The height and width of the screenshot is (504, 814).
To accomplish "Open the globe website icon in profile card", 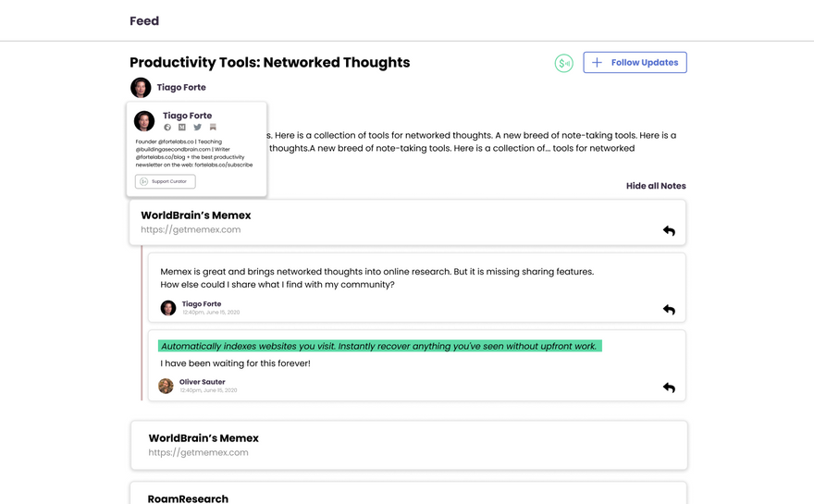I will (x=167, y=128).
